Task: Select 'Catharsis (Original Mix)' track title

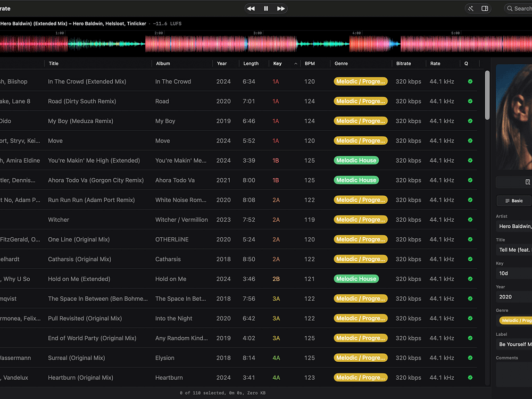Action: 79,259
